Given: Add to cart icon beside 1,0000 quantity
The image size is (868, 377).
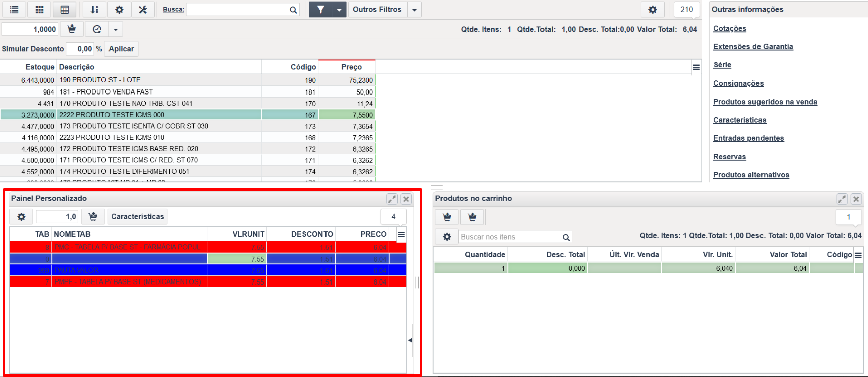Looking at the screenshot, I should tap(72, 29).
